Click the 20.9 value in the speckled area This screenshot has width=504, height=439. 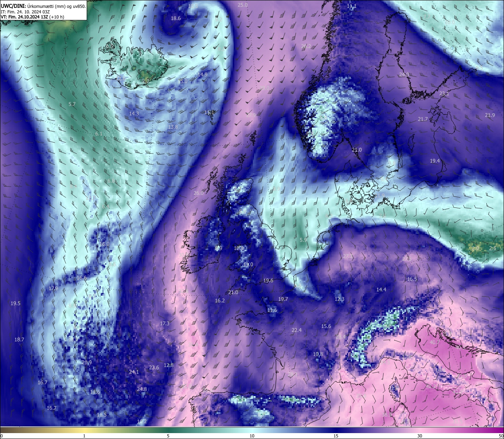(x=87, y=363)
